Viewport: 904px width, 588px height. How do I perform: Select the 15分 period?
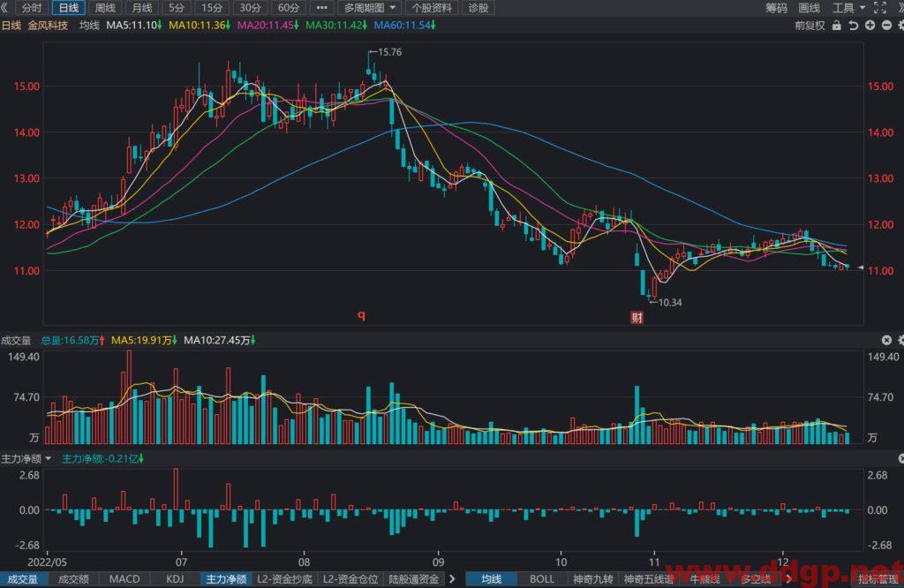212,7
